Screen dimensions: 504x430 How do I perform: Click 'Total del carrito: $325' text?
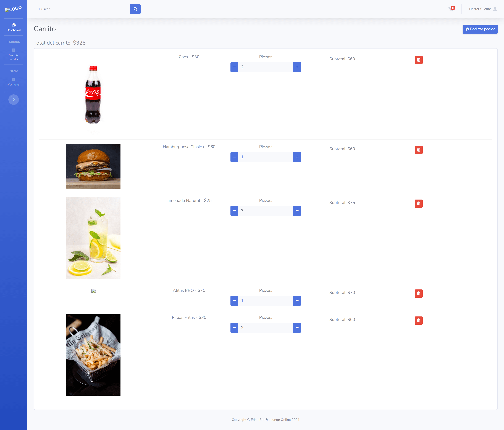pos(60,43)
